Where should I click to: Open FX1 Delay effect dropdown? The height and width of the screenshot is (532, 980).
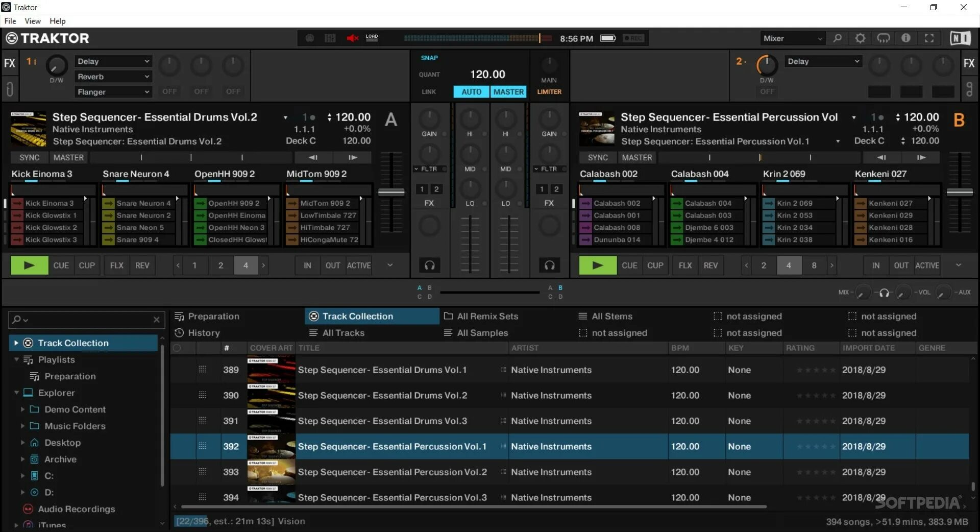[x=113, y=61]
